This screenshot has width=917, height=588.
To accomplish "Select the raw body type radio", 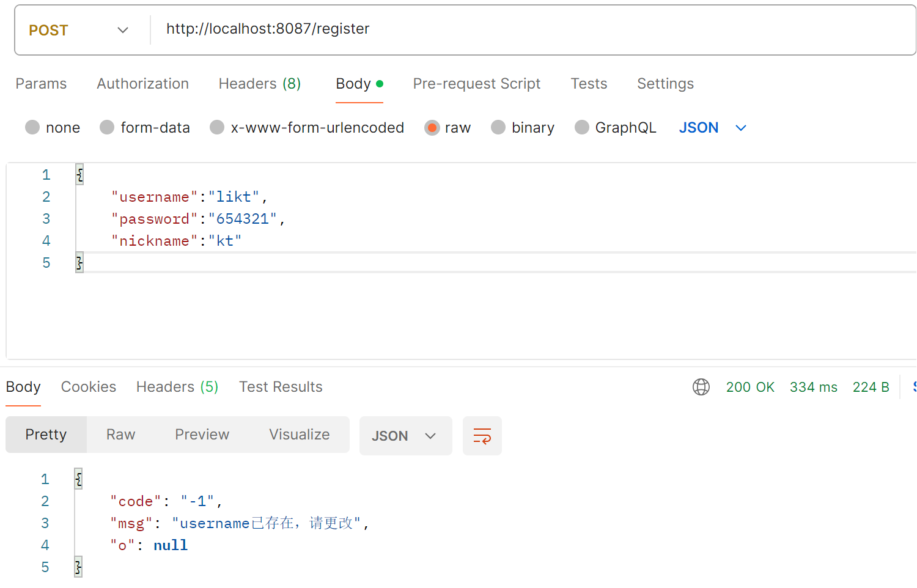I will coord(432,127).
